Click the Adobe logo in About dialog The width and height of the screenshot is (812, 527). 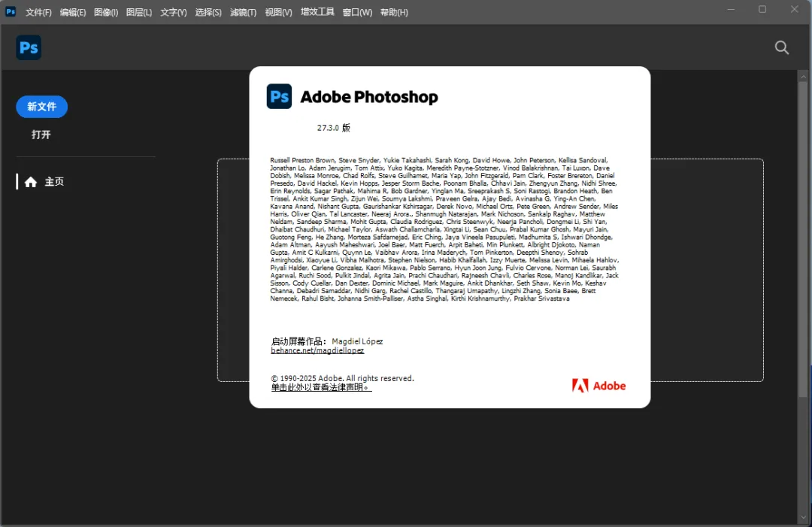pos(598,386)
